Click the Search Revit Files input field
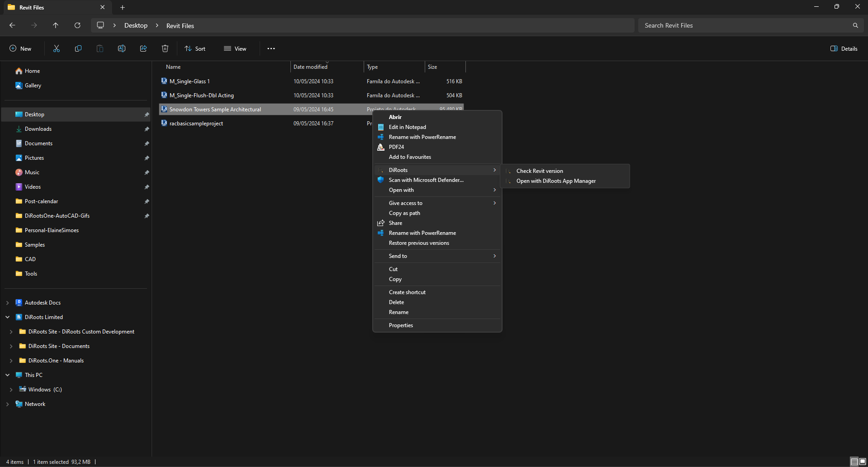The image size is (868, 467). pyautogui.click(x=724, y=25)
